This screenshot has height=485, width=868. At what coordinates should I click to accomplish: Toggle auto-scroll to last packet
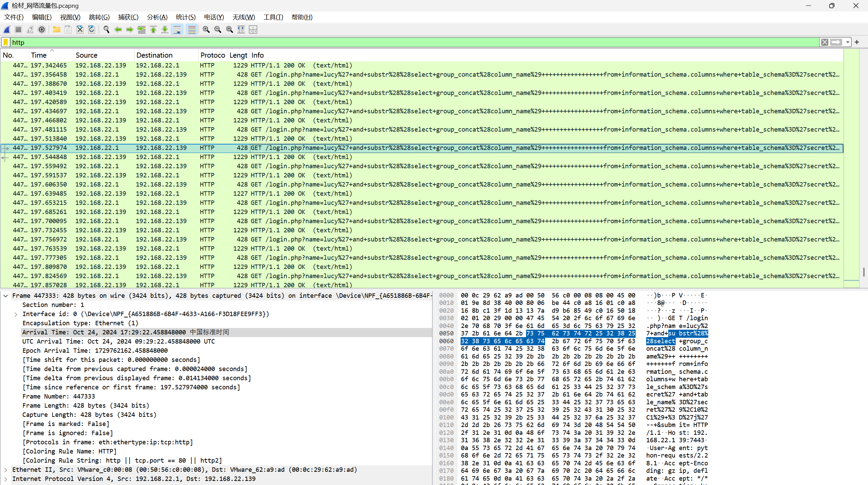coord(177,30)
